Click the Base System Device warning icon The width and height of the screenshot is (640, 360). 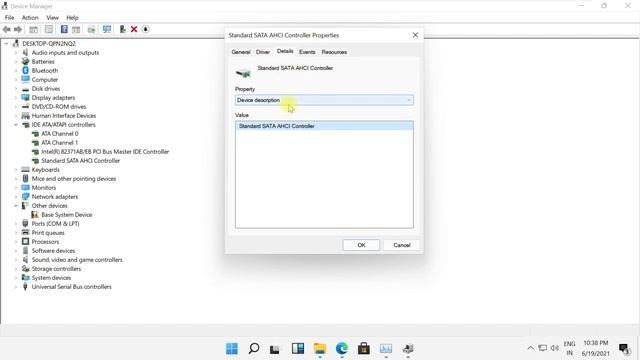(35, 215)
